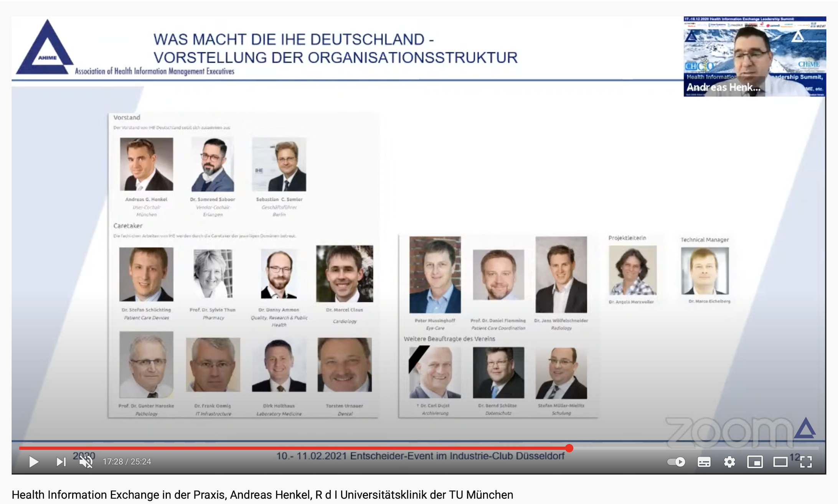
Task: Click the Dr. Danny Ammon portrait
Action: (279, 273)
